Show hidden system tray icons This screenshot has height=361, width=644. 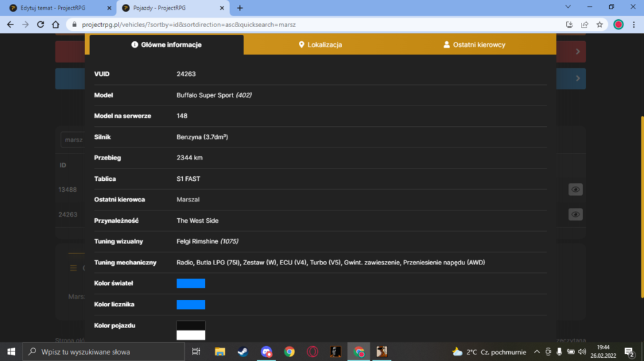click(536, 351)
